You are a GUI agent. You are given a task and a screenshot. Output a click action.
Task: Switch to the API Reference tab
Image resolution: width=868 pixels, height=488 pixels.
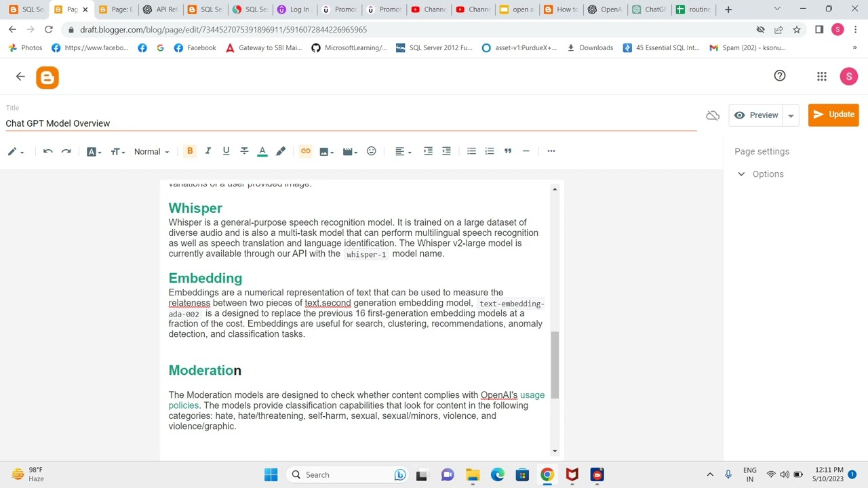pos(161,9)
